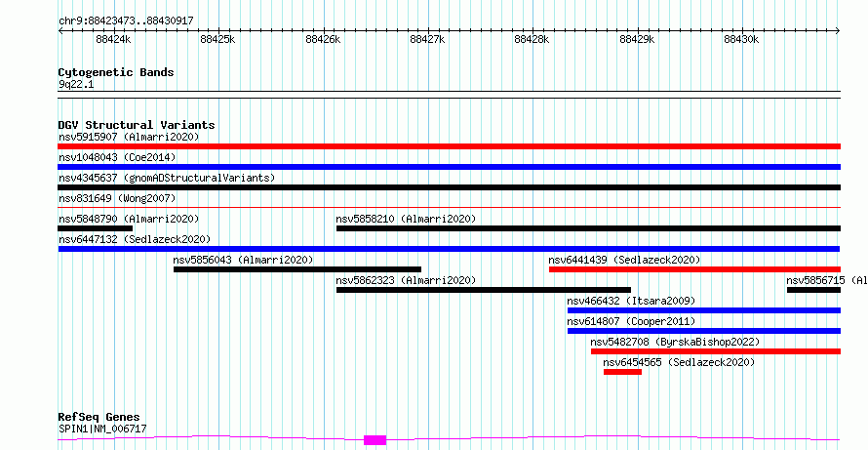The image size is (868, 450).
Task: Click the blue nsv466432 variant bar
Action: tap(704, 310)
